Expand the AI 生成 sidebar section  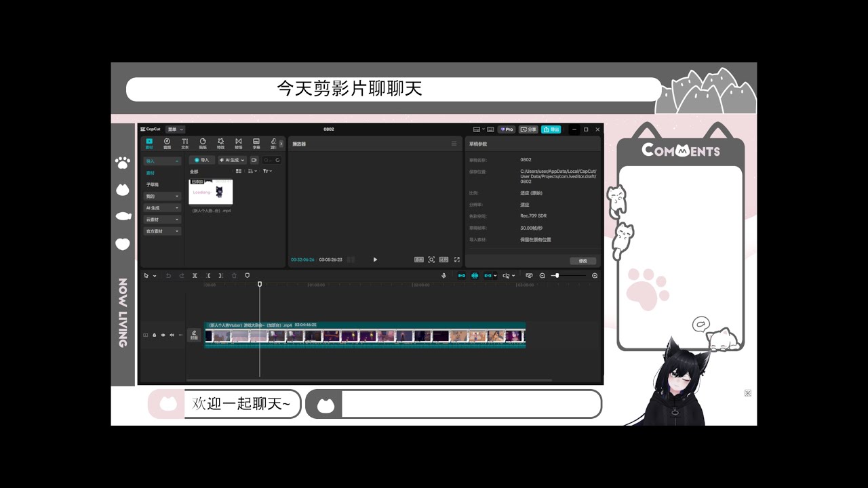pyautogui.click(x=162, y=208)
